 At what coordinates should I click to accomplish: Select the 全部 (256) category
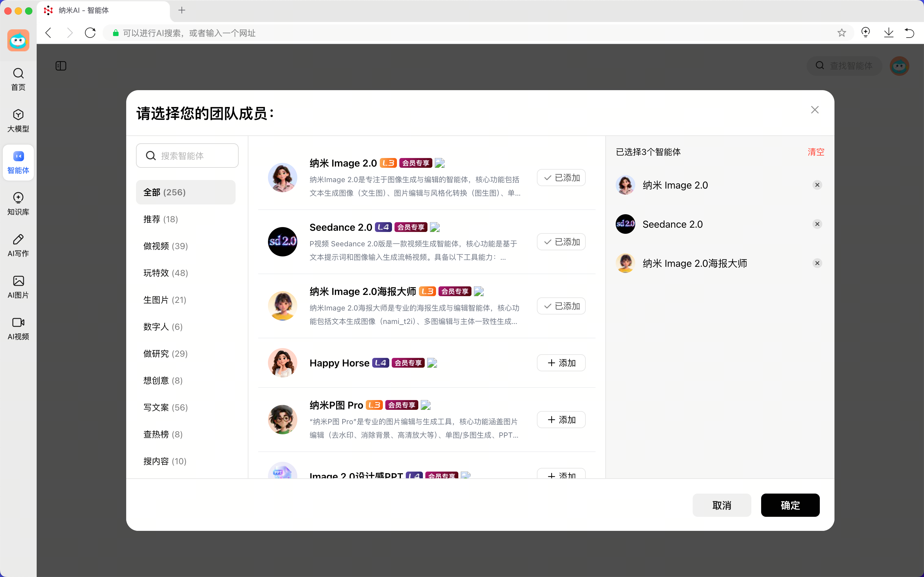[186, 192]
